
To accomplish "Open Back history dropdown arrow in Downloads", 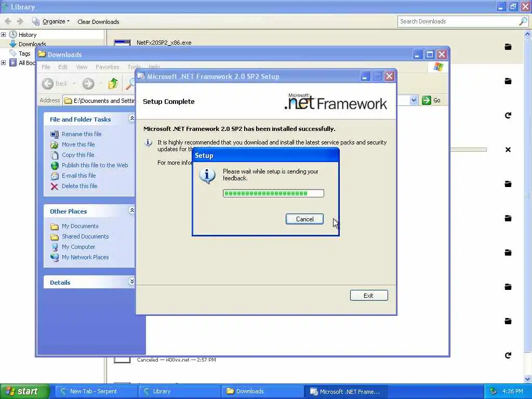I will (x=74, y=84).
